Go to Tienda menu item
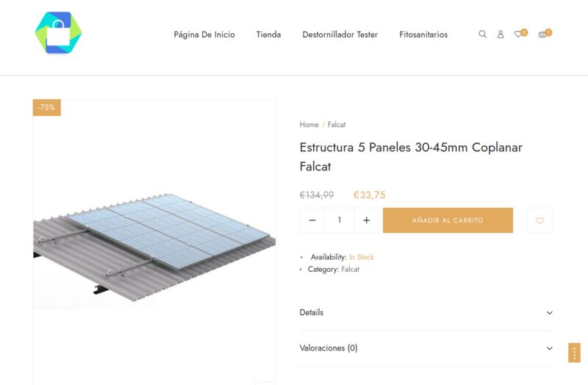The image size is (588, 385). coord(268,35)
